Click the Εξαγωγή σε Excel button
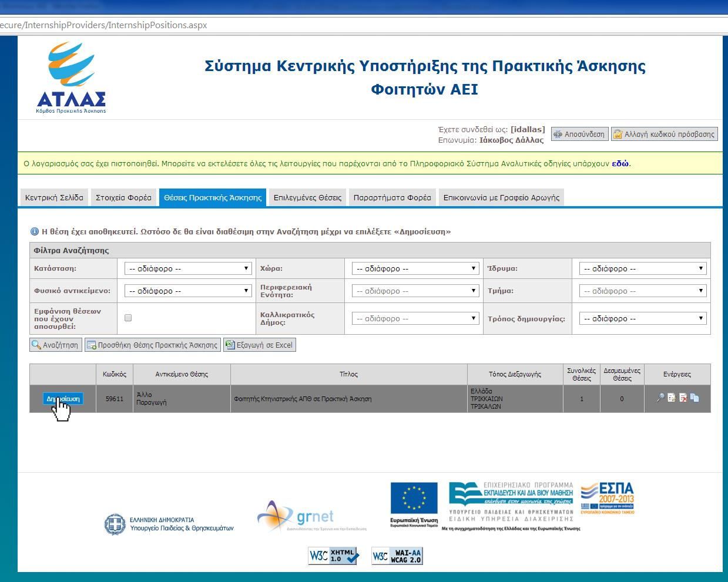The width and height of the screenshot is (728, 582). pos(259,345)
